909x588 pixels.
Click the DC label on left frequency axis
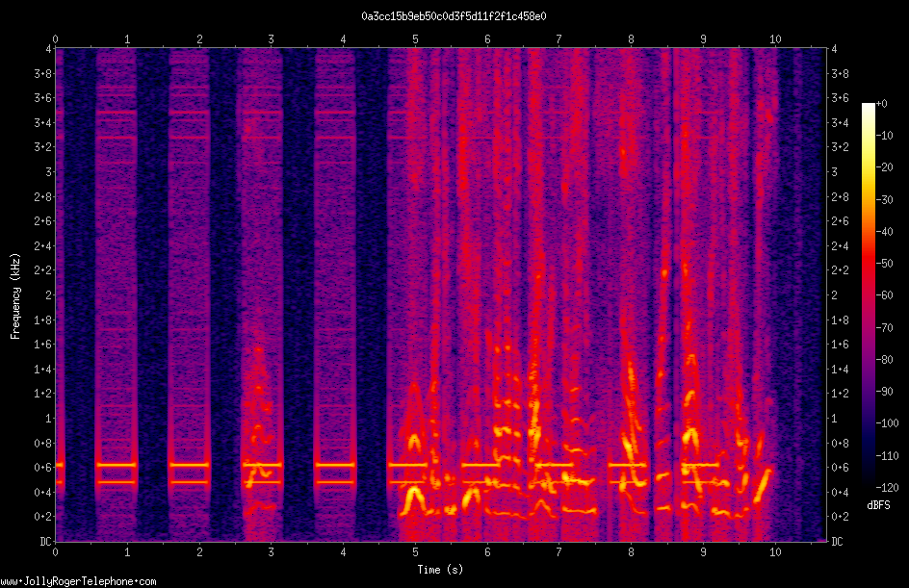click(45, 541)
